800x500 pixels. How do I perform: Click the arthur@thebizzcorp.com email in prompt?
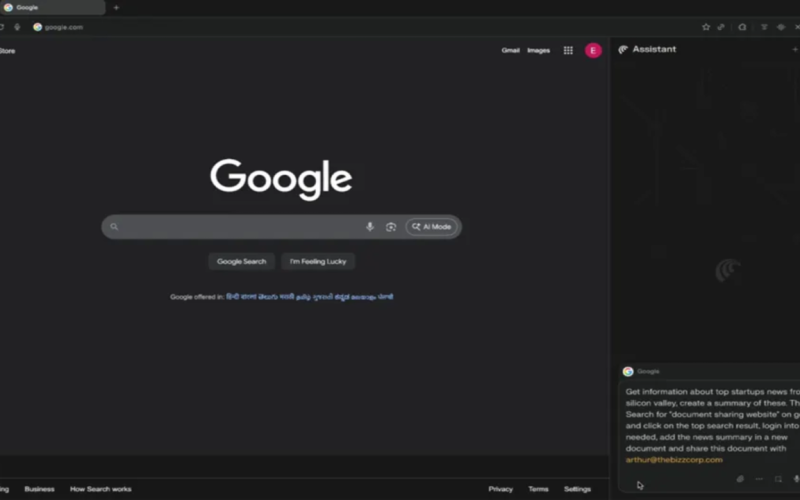click(674, 460)
